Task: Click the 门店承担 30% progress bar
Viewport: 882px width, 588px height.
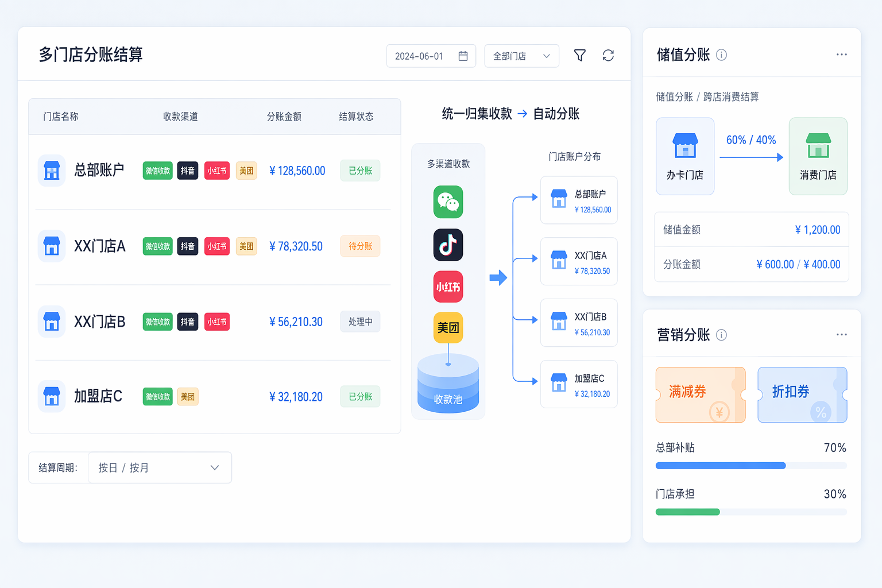Action: coord(751,512)
